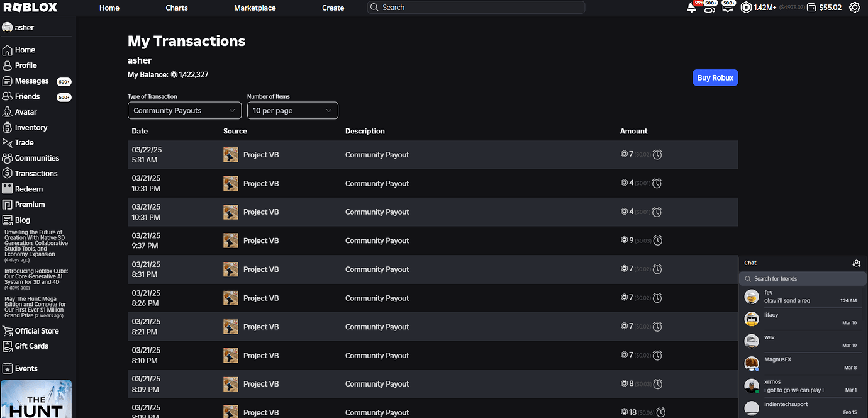Go to the Charts tab
Image resolution: width=868 pixels, height=418 pixels.
177,8
